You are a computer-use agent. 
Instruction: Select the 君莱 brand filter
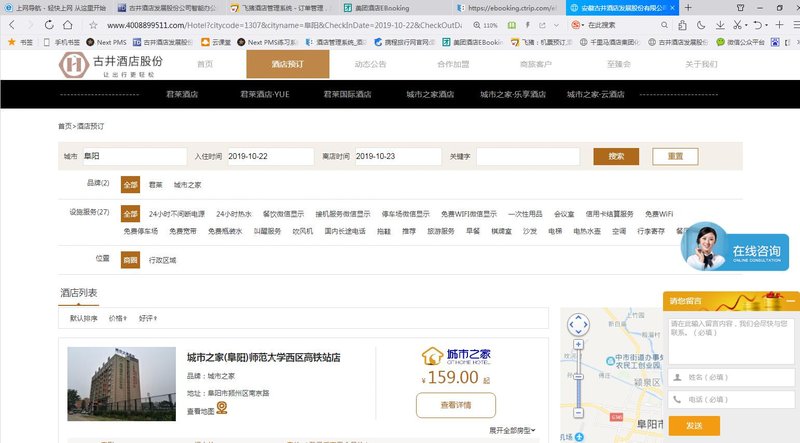[156, 185]
